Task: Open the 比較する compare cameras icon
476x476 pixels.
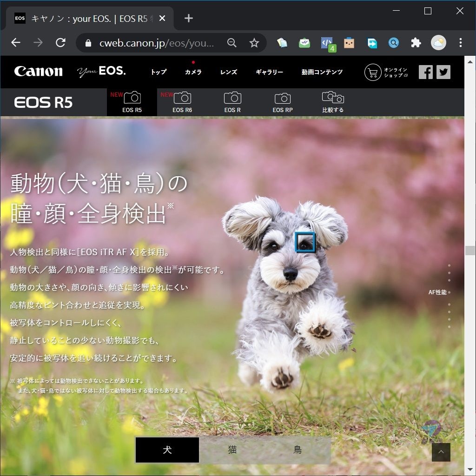Action: pos(333,102)
